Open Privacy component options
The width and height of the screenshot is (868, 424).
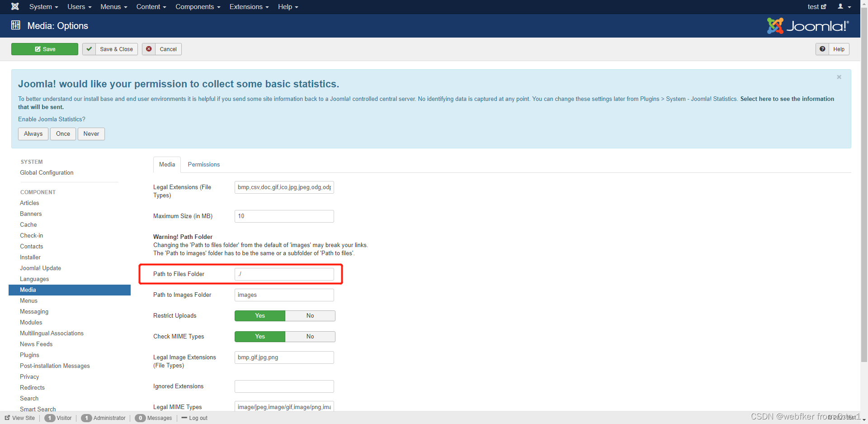tap(29, 377)
